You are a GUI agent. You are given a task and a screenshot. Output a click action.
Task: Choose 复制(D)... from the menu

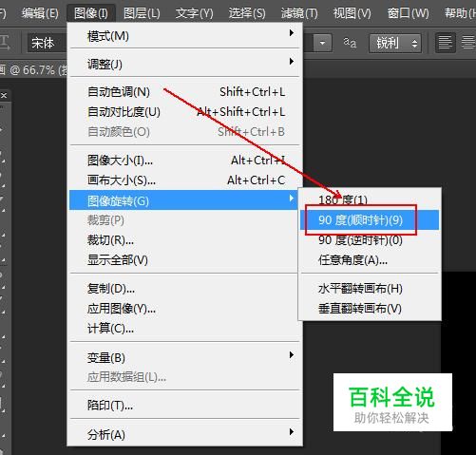[184, 288]
